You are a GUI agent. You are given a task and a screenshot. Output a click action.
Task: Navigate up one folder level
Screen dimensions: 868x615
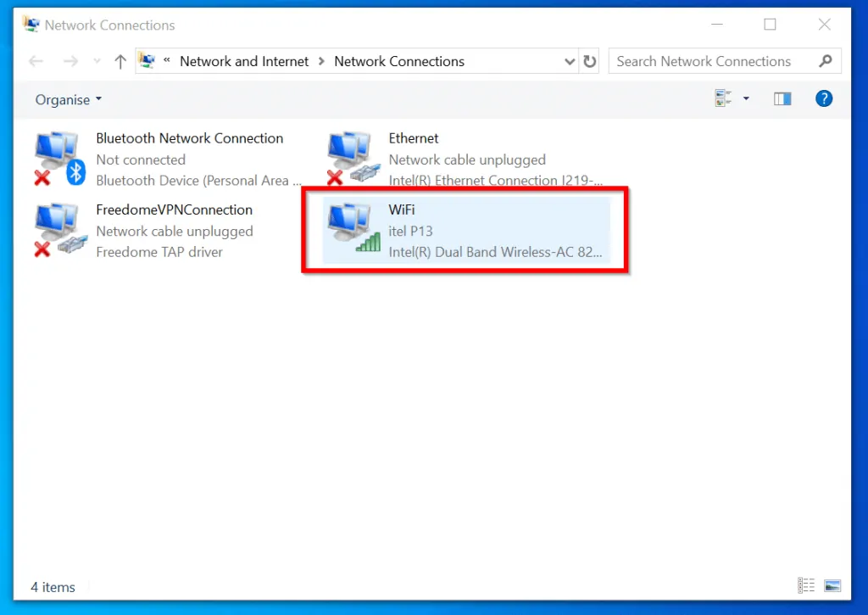click(120, 60)
